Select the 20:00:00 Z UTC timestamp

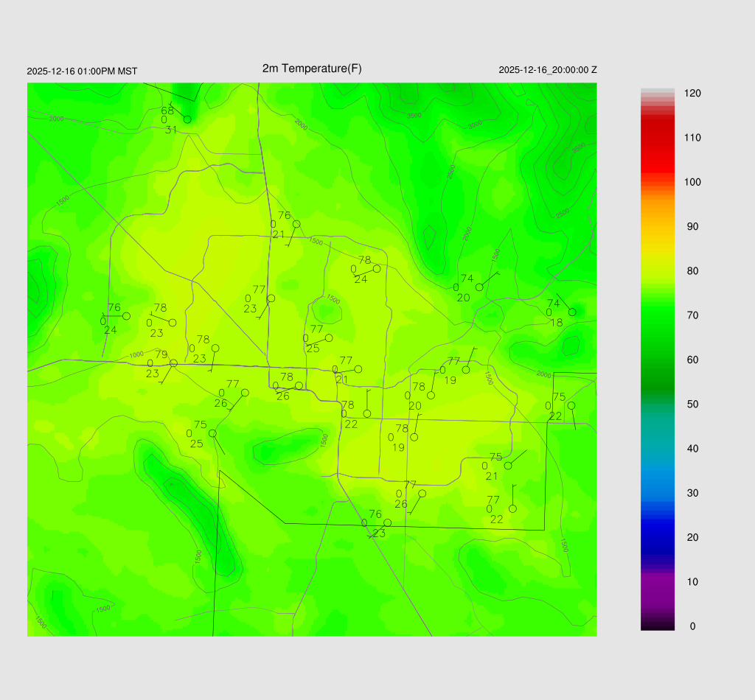[548, 70]
